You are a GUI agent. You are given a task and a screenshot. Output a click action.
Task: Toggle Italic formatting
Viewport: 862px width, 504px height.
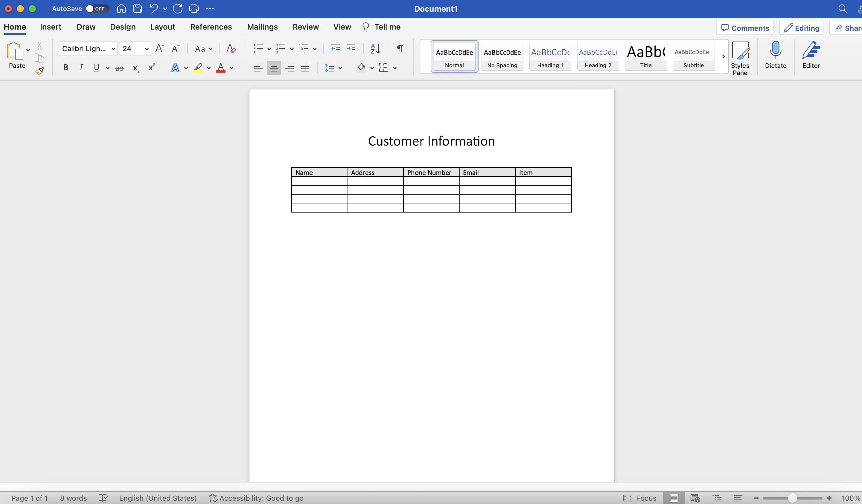click(x=81, y=68)
